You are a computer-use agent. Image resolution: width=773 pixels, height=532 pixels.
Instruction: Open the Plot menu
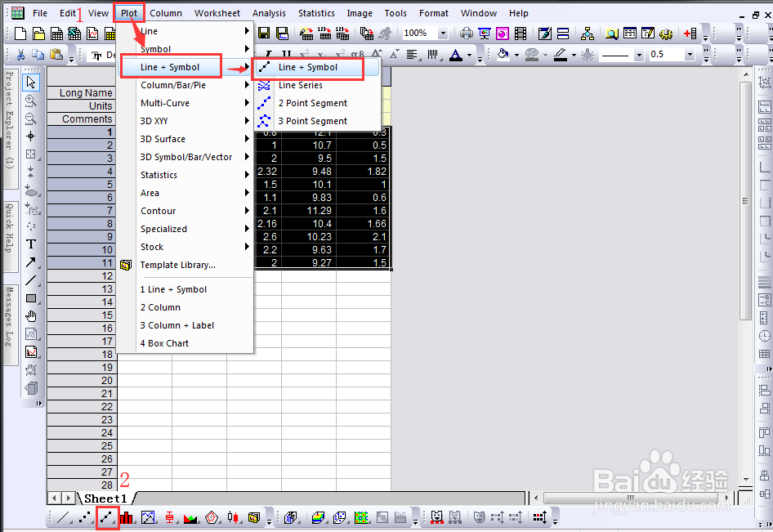coord(129,13)
